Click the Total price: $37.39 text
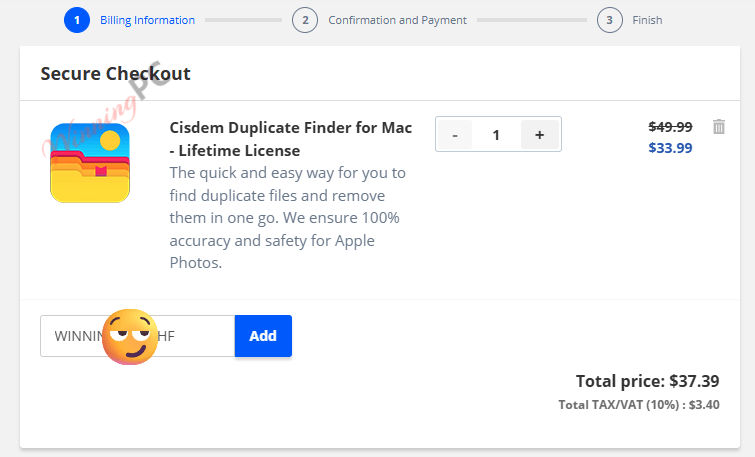The height and width of the screenshot is (457, 755). pos(648,381)
